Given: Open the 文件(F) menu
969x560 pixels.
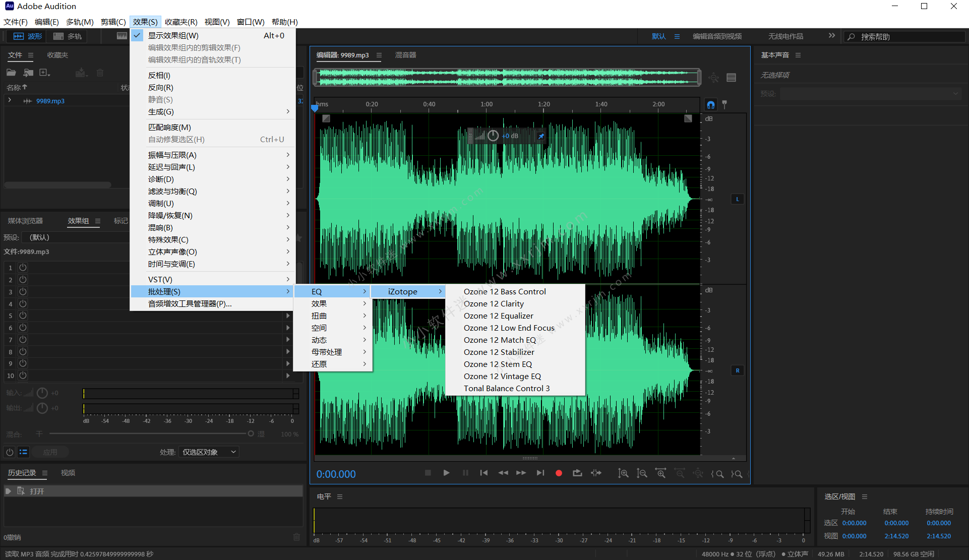Looking at the screenshot, I should tap(15, 22).
